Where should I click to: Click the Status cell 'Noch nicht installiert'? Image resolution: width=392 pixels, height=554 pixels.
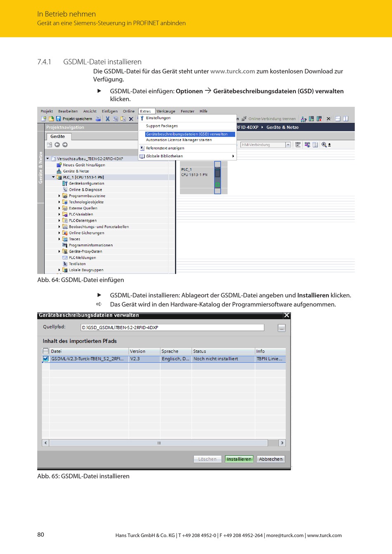(224, 359)
